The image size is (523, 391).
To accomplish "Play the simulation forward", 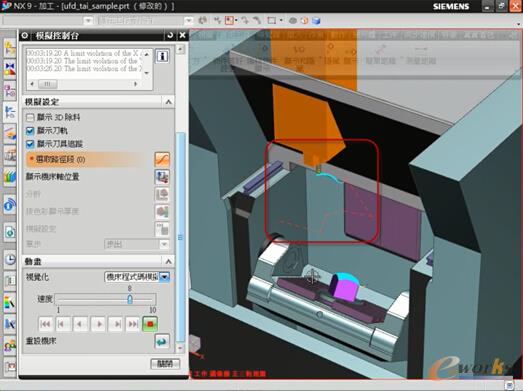I will coord(99,324).
